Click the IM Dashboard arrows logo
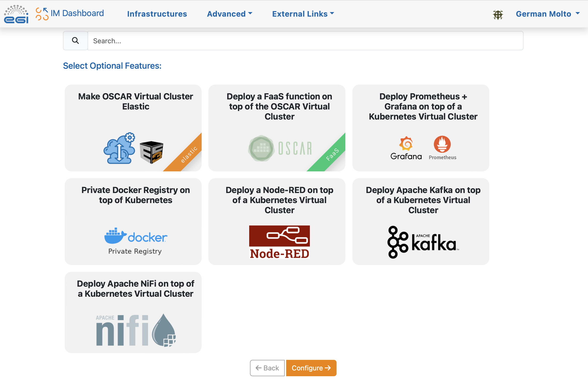The width and height of the screenshot is (588, 380). coord(42,14)
